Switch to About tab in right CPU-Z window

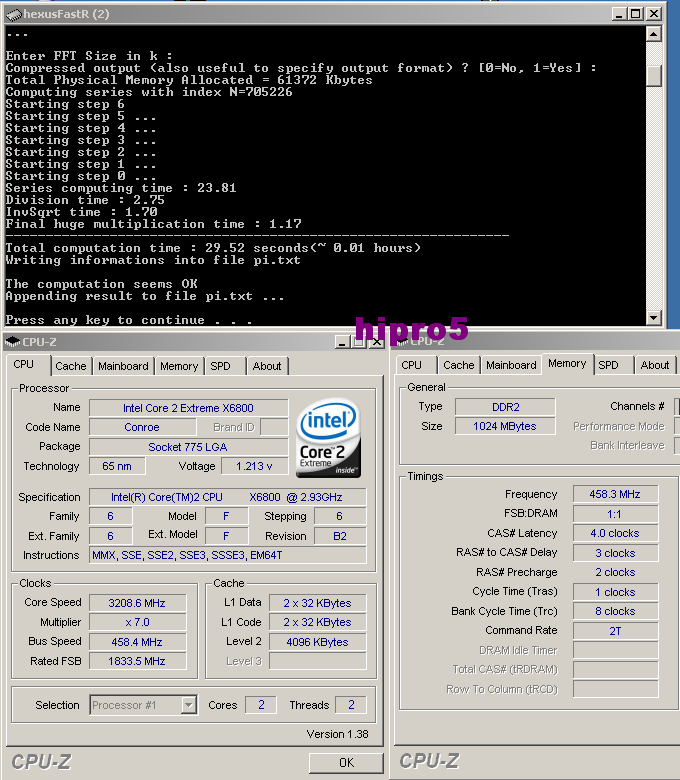point(655,365)
